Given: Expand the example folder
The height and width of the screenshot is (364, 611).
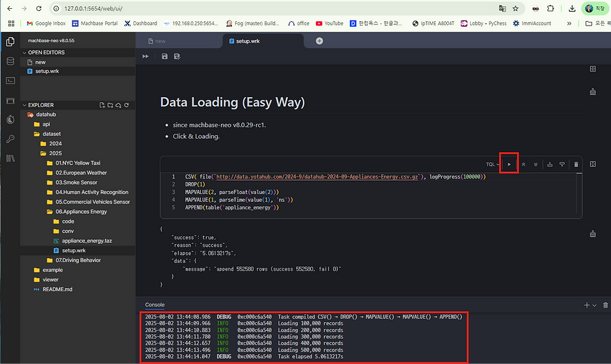Looking at the screenshot, I should click(78, 271).
